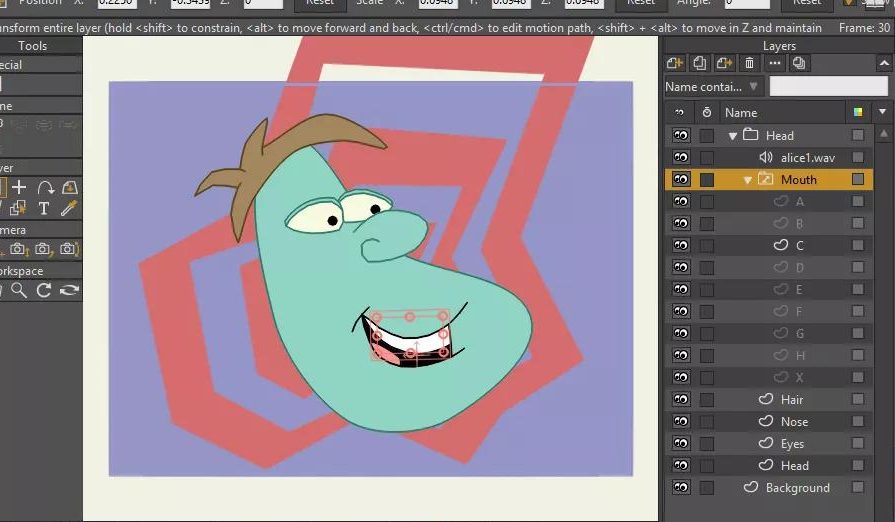Click the layer icon with orange arrow
Screen dimensions: 895x522
pos(724,63)
